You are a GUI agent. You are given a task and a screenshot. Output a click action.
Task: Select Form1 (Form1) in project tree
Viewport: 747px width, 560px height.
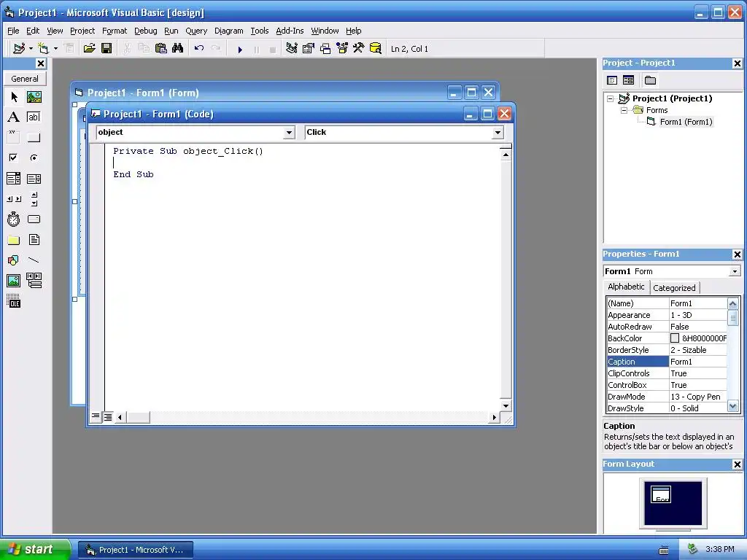[686, 122]
